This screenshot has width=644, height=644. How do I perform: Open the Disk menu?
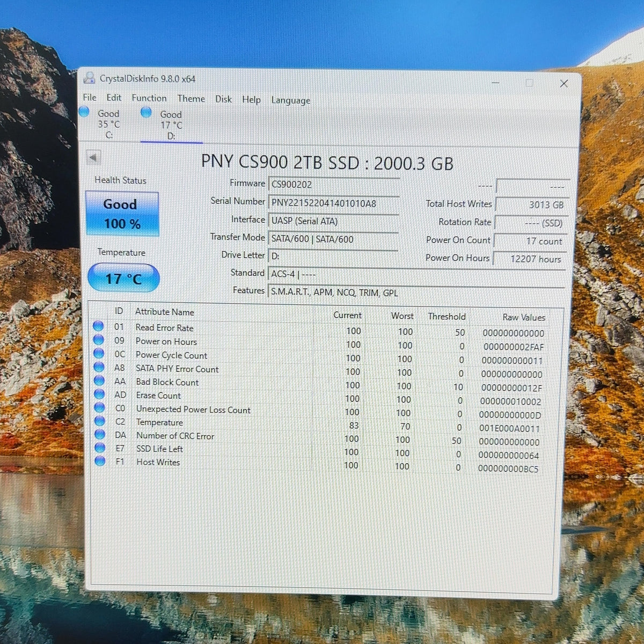[223, 99]
